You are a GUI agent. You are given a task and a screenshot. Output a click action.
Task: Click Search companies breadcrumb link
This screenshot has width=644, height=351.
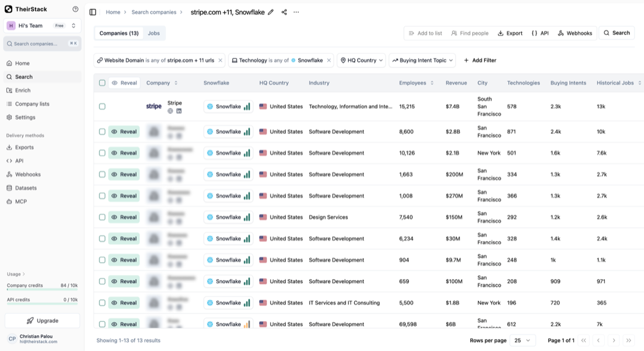coord(153,12)
